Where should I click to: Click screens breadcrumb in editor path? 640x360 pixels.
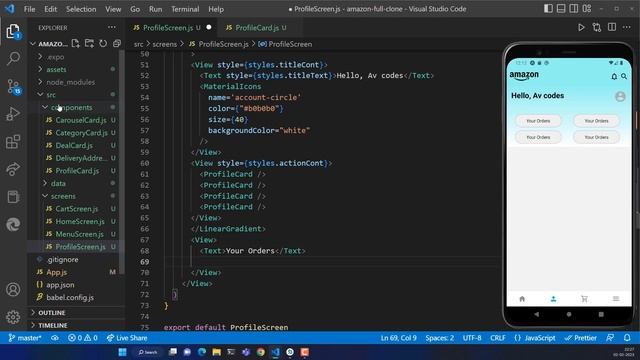click(164, 44)
